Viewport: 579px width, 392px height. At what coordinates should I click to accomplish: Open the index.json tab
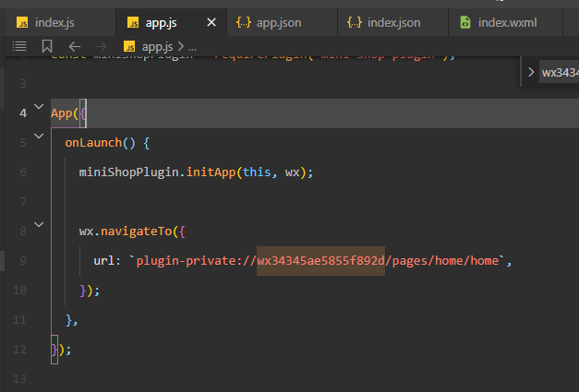point(393,23)
